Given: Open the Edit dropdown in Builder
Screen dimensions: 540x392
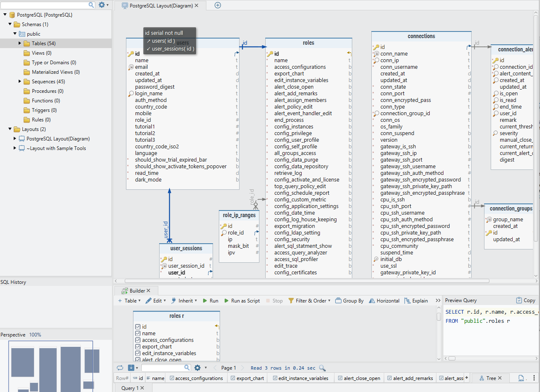Looking at the screenshot, I should click(x=156, y=301).
